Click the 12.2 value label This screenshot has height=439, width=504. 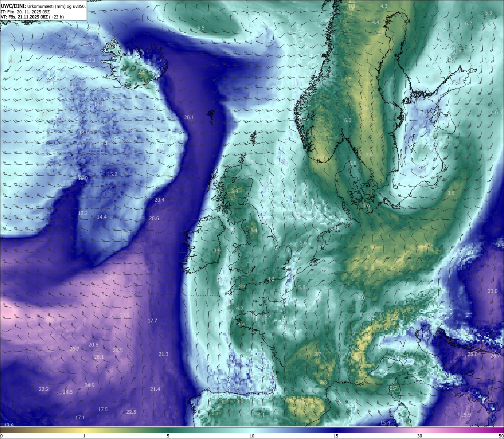click(x=83, y=213)
